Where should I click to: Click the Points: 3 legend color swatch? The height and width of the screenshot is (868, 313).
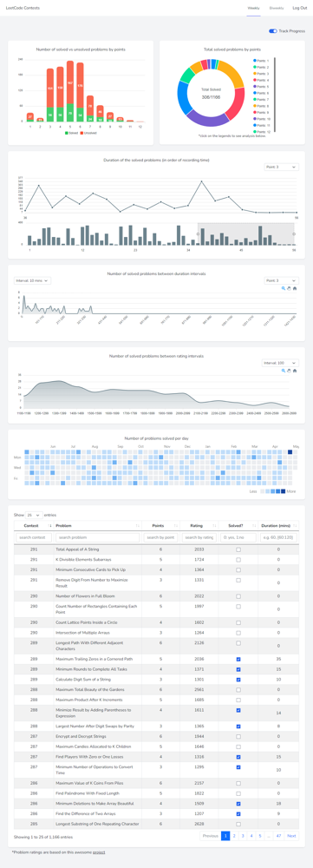coord(254,73)
